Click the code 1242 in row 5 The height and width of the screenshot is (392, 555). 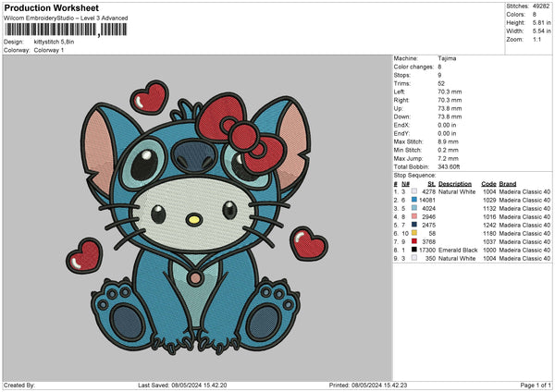click(x=489, y=225)
